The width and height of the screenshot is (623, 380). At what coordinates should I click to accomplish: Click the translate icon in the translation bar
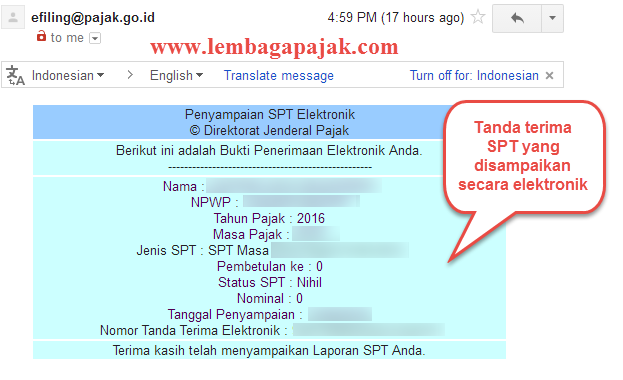(15, 75)
